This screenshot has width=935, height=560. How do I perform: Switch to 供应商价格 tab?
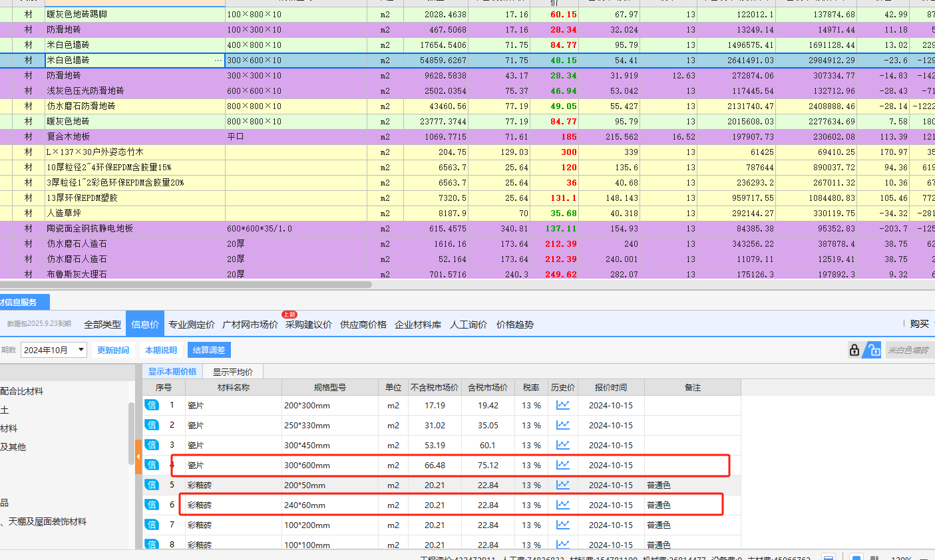click(363, 325)
